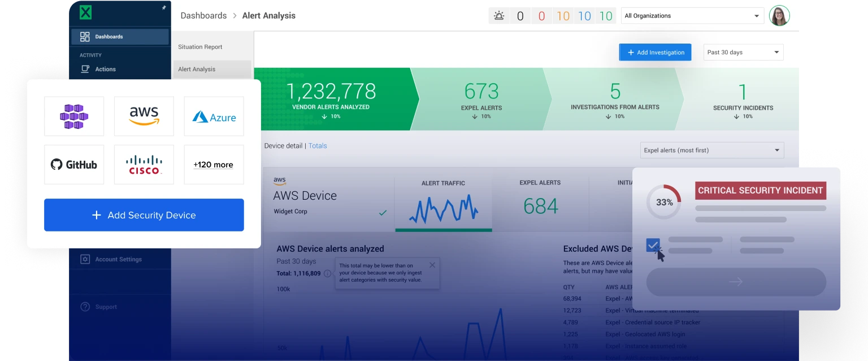Open the Expel alerts (most first) sort dropdown
The height and width of the screenshot is (361, 868).
[x=712, y=150]
